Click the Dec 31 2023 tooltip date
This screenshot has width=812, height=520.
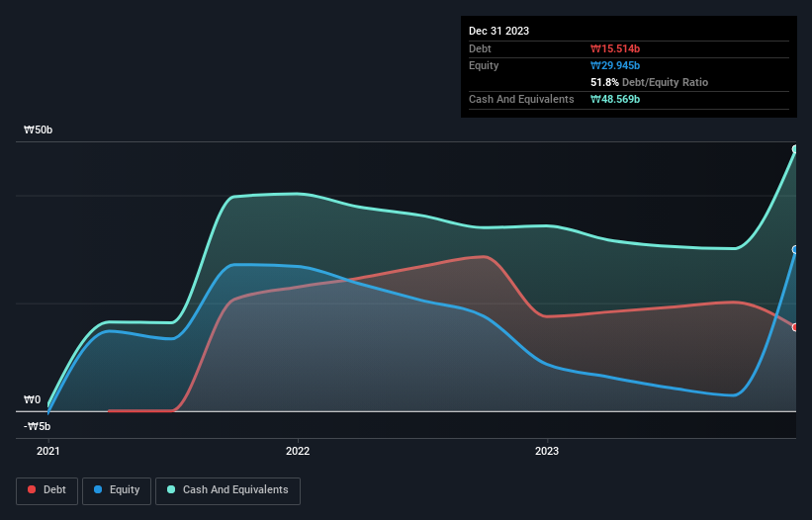point(498,31)
